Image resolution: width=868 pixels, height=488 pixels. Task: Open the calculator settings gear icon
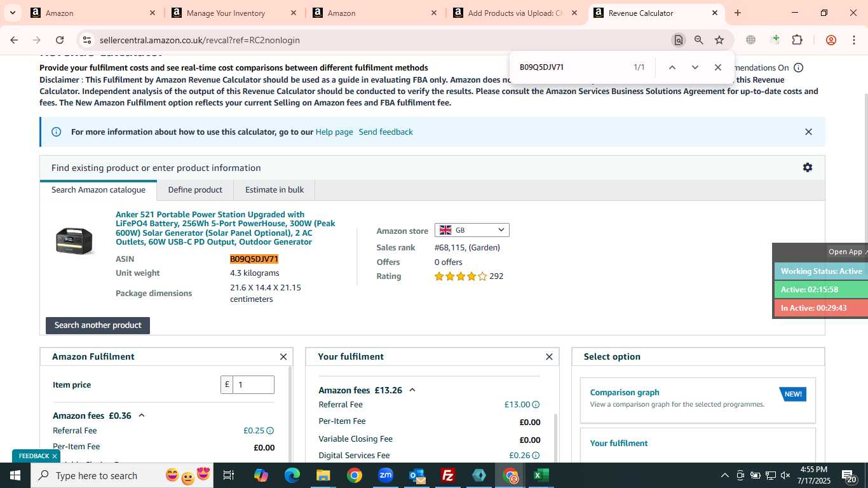click(808, 168)
